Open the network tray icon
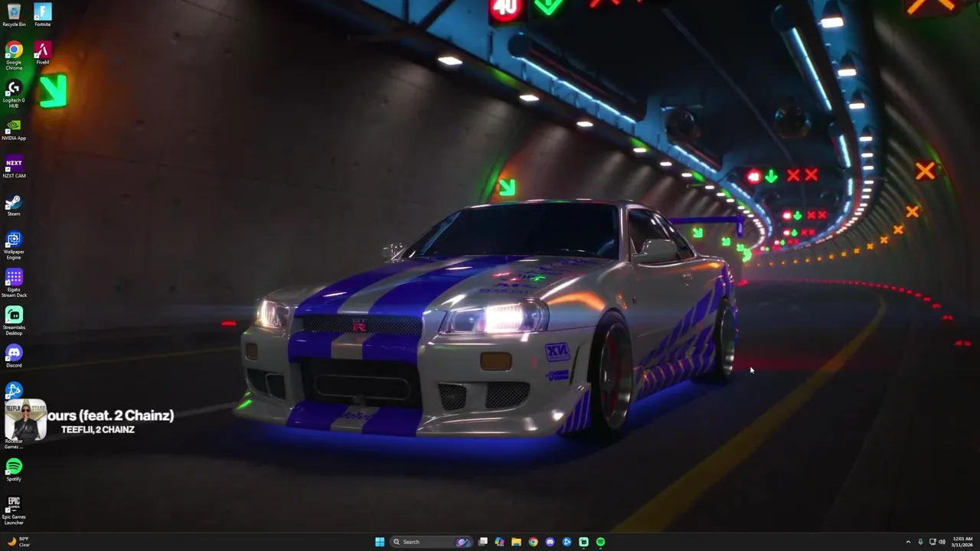 (933, 542)
